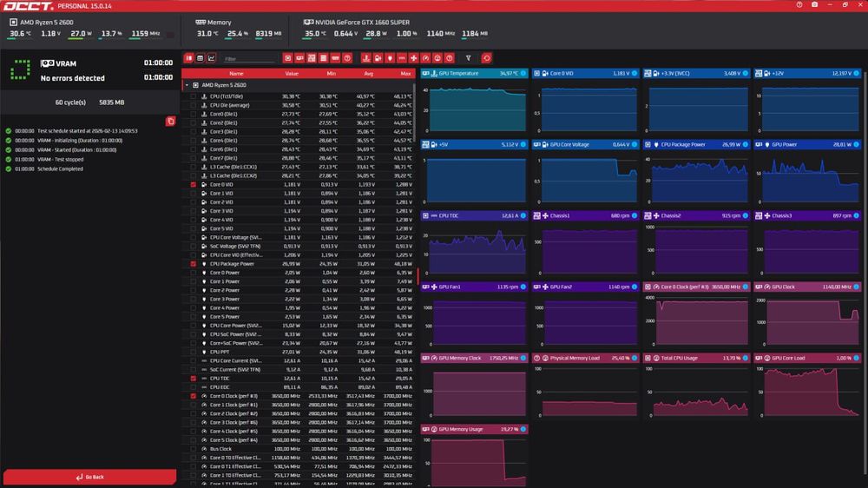Select the 'Schedule Completed' log entry

pyautogui.click(x=60, y=169)
